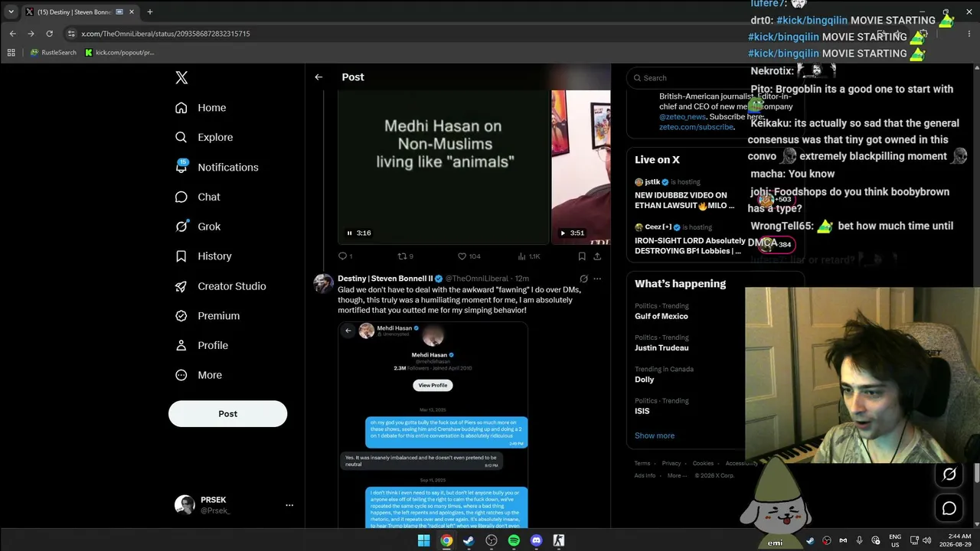
Task: Click the browser forward button
Action: tap(31, 34)
